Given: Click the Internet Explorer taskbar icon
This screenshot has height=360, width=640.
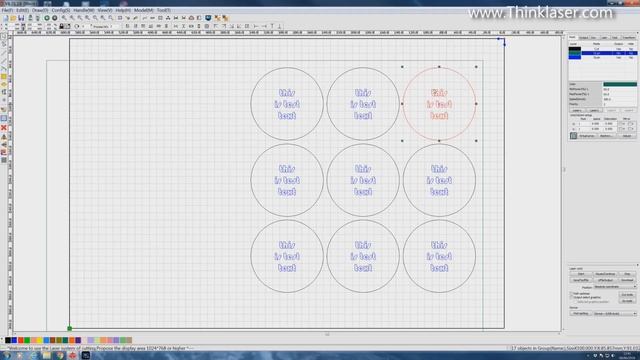Looking at the screenshot, I should pos(33,356).
